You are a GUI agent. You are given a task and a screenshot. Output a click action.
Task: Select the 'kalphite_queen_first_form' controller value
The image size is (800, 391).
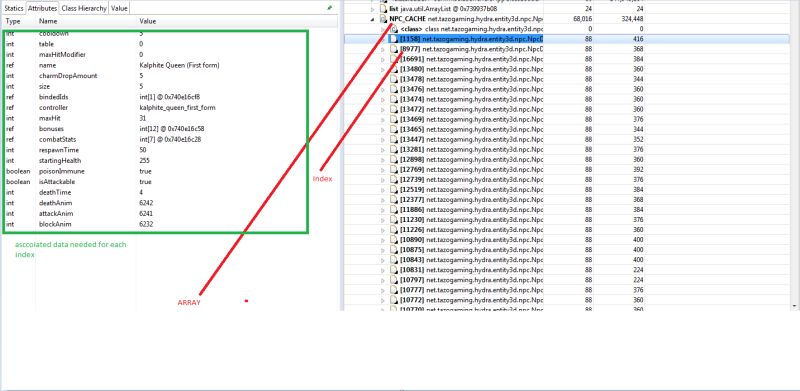[x=178, y=108]
